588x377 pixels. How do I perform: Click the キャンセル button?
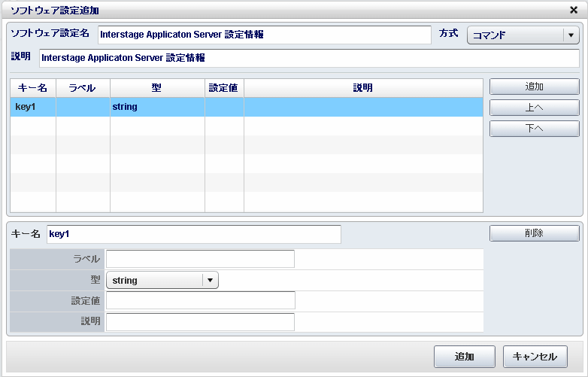point(535,357)
